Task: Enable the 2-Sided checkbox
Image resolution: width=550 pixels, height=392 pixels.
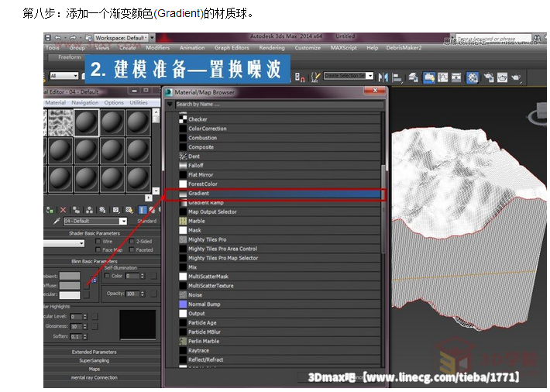Action: point(132,241)
